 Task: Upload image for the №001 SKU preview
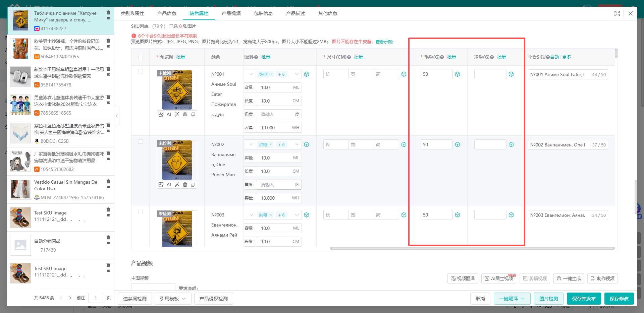click(x=161, y=114)
